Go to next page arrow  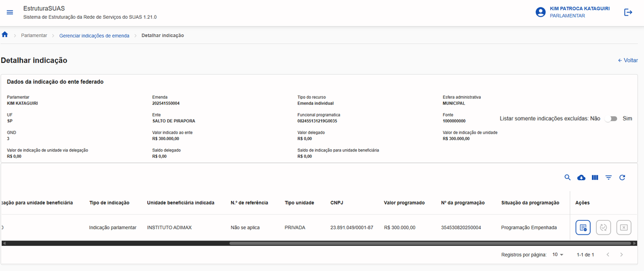click(x=621, y=254)
